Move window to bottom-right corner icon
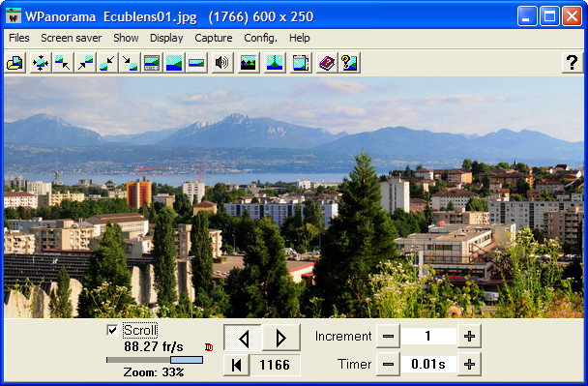Screen dimensions: 588x386 click(130, 63)
